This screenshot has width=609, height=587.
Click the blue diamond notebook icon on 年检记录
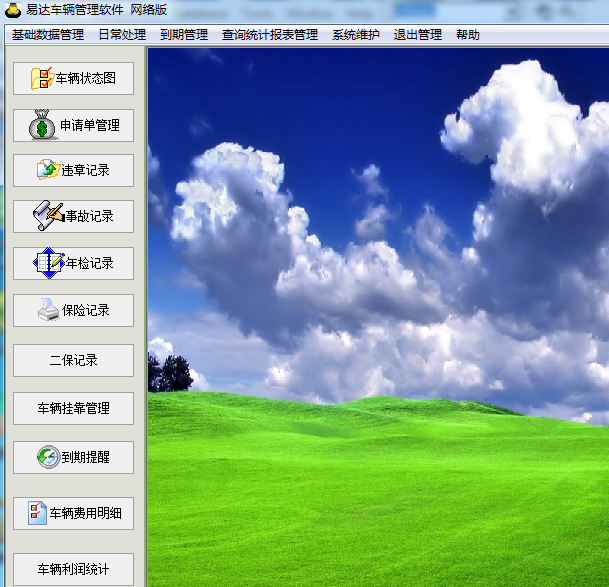(49, 263)
